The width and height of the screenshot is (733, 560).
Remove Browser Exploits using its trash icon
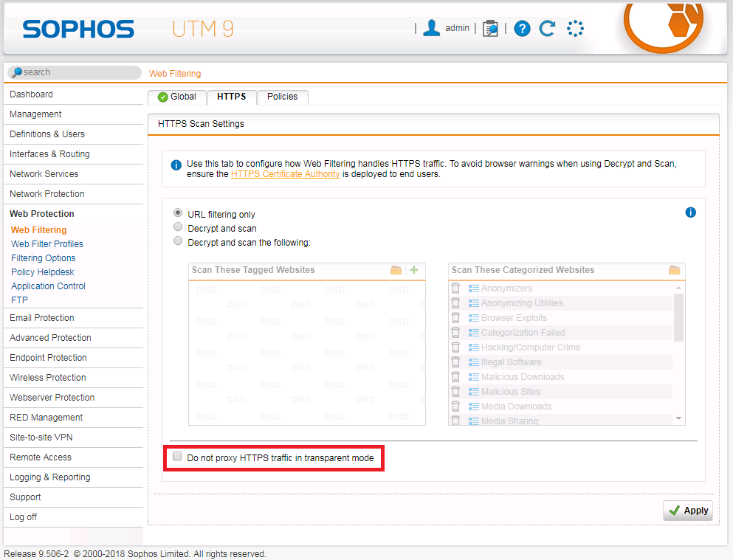coord(455,318)
